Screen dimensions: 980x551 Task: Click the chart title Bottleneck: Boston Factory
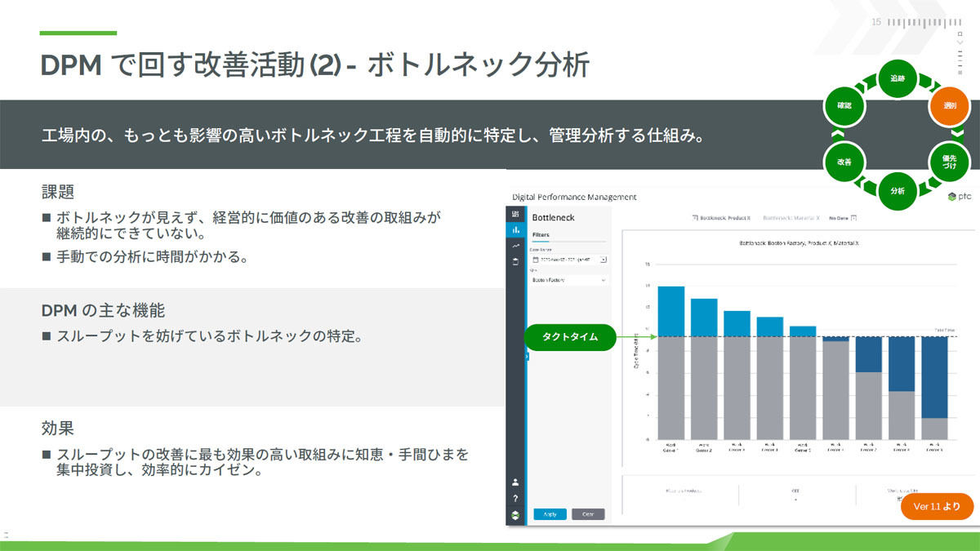[799, 243]
